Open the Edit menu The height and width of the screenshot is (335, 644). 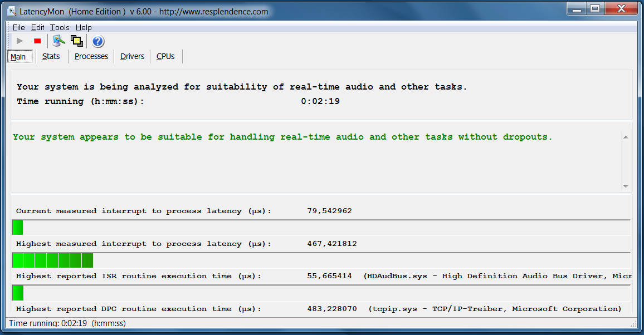point(37,27)
